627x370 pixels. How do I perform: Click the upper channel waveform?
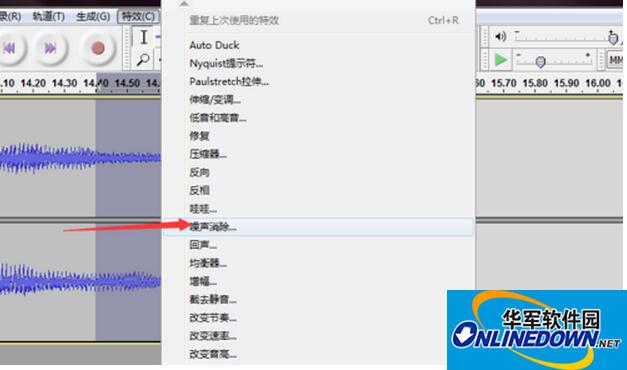click(x=80, y=158)
